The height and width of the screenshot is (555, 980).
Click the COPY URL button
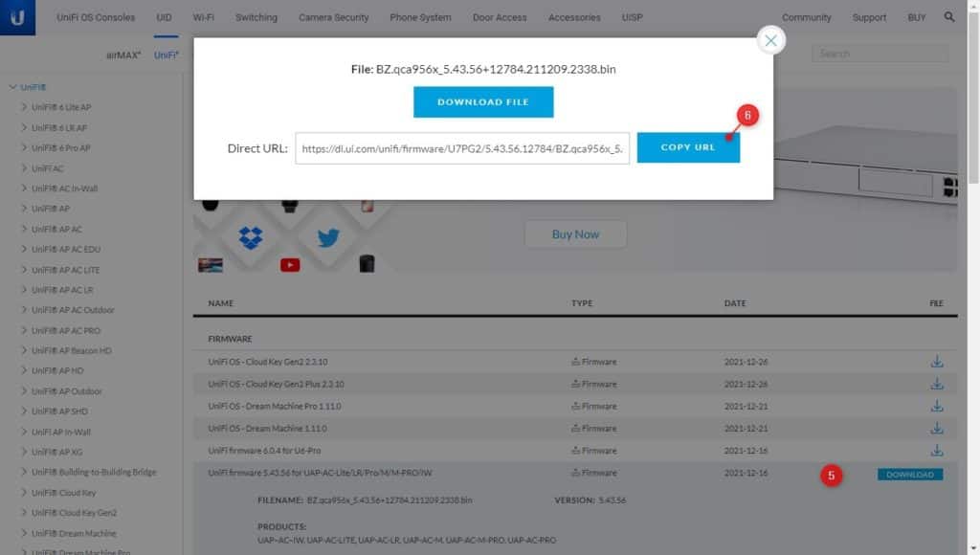(x=688, y=147)
